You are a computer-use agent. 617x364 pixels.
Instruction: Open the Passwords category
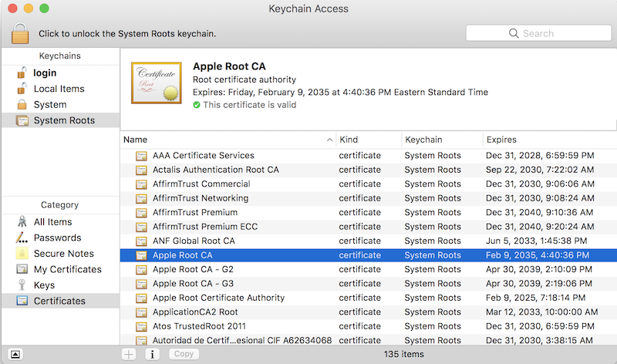pyautogui.click(x=57, y=238)
